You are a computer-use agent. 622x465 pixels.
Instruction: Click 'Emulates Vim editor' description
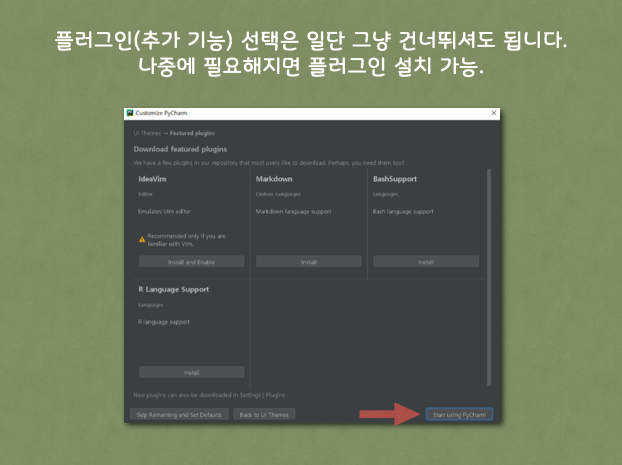click(x=164, y=211)
